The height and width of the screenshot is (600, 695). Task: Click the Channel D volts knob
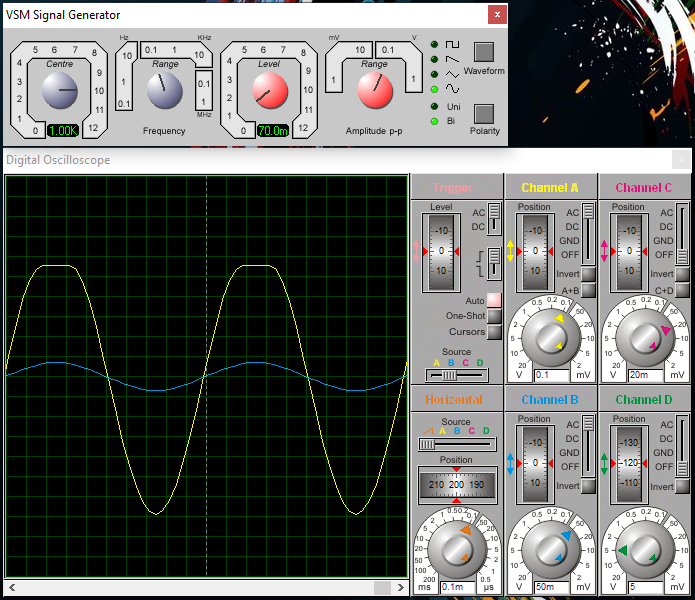[x=643, y=549]
